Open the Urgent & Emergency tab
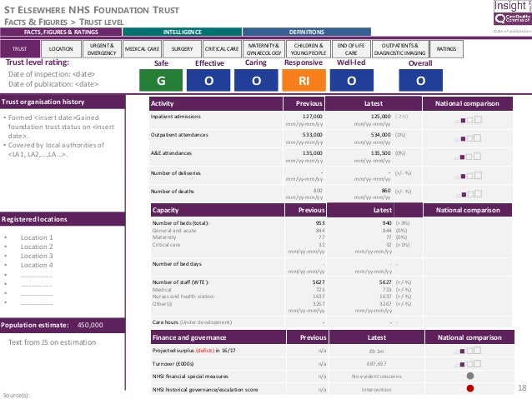This screenshot has width=532, height=399. tap(102, 49)
